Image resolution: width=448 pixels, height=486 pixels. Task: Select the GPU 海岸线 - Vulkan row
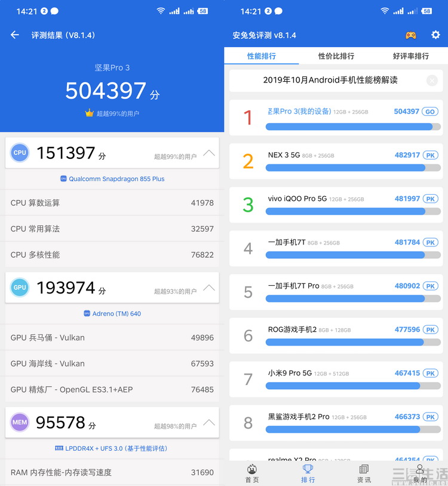point(112,363)
